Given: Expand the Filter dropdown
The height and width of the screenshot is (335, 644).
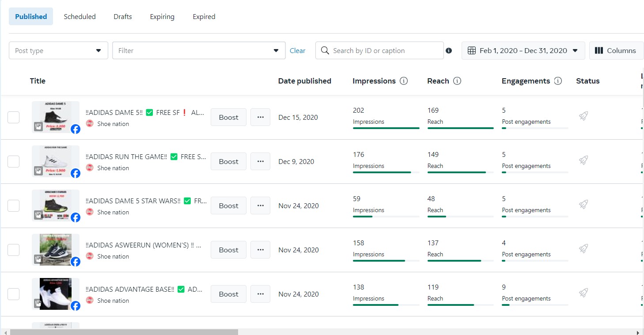Looking at the screenshot, I should tap(199, 50).
